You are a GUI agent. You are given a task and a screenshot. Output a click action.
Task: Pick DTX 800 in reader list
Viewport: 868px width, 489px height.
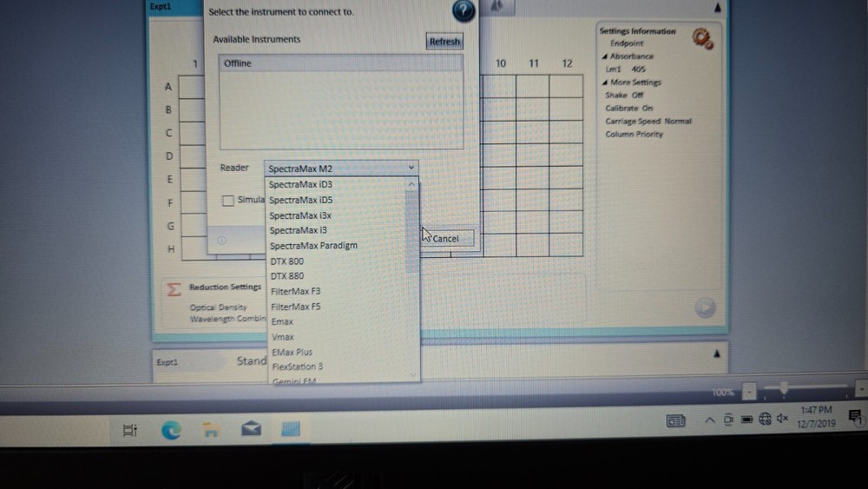click(x=286, y=261)
